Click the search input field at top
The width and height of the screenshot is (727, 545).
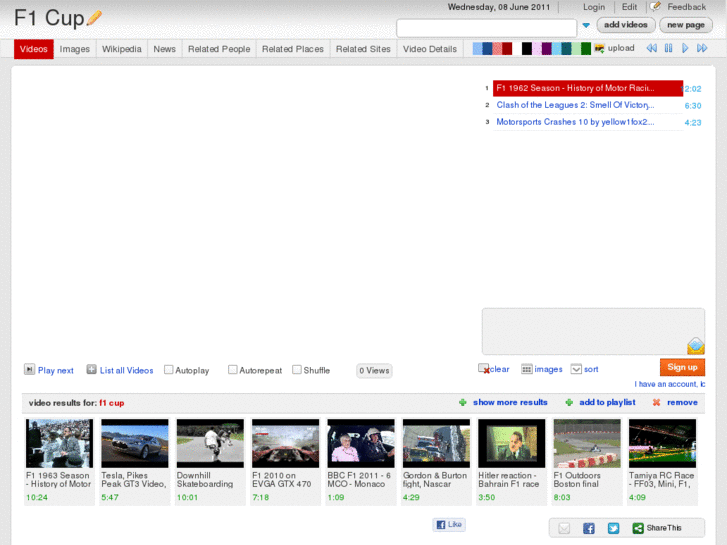486,28
